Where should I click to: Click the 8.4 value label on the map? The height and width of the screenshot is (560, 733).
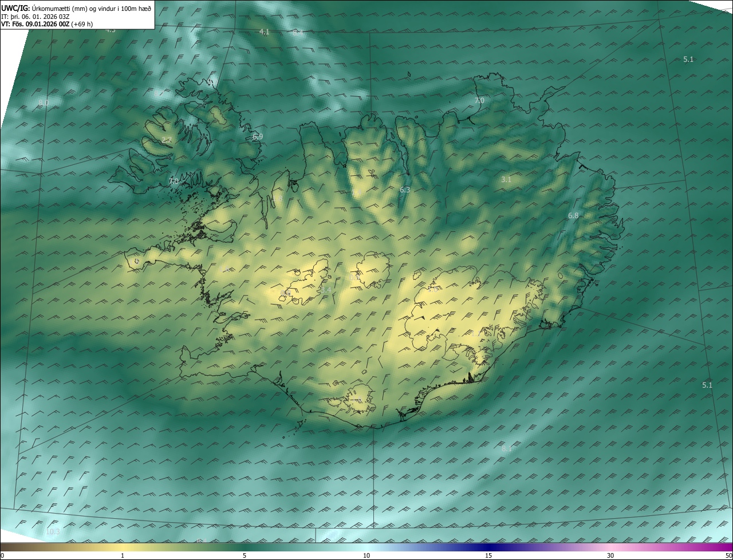pyautogui.click(x=298, y=33)
